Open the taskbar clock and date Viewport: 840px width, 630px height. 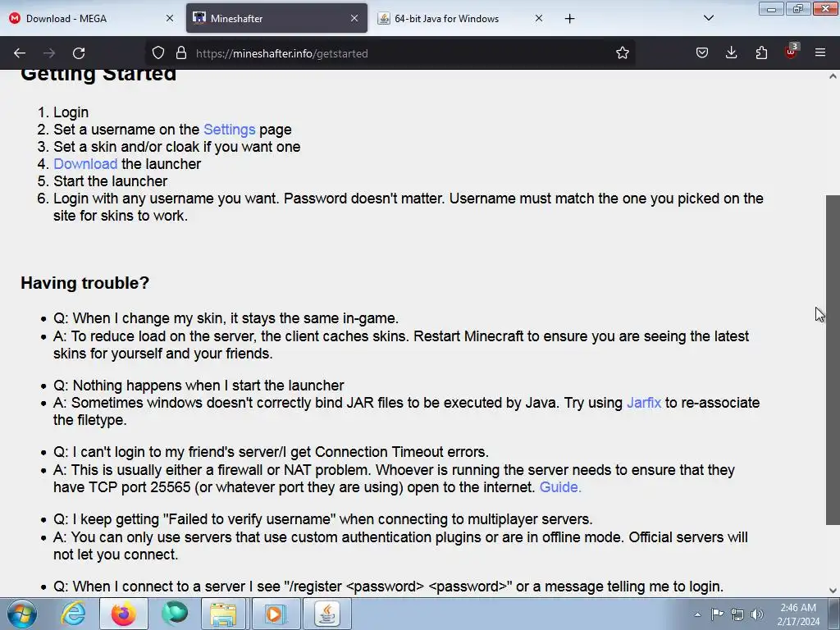(x=798, y=614)
